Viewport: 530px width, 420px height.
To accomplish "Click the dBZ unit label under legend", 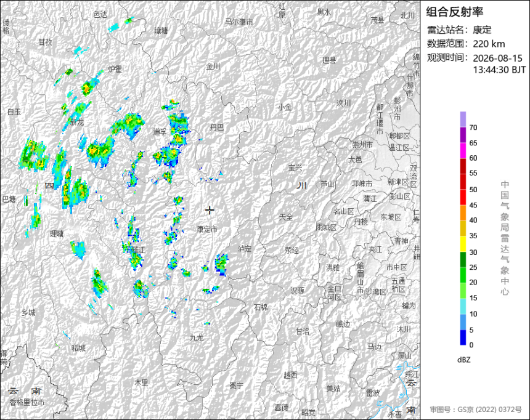I will click(463, 360).
